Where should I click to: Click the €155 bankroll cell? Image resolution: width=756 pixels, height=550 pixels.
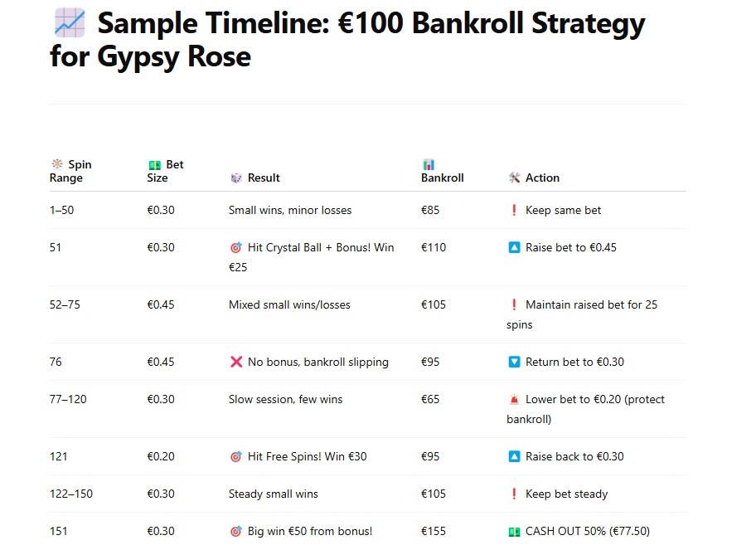click(x=434, y=532)
